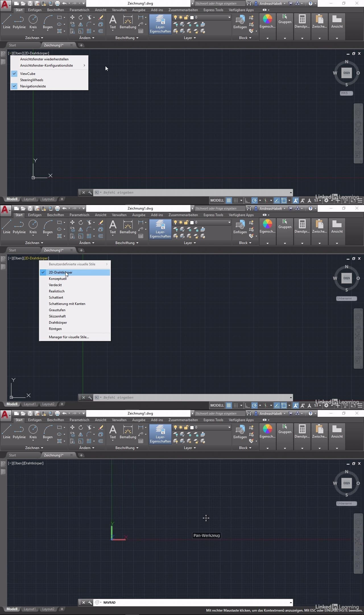Click the NAVRAD command line field
This screenshot has height=615, width=364.
193,602
